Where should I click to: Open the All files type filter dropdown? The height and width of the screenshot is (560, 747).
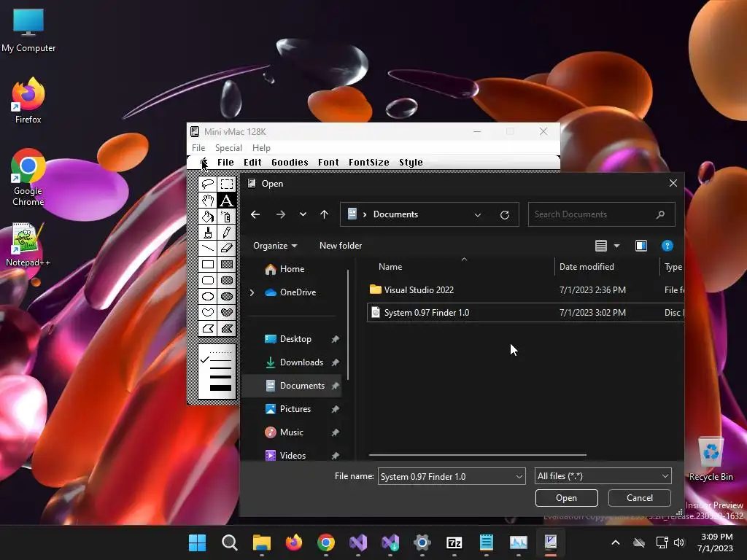[603, 476]
